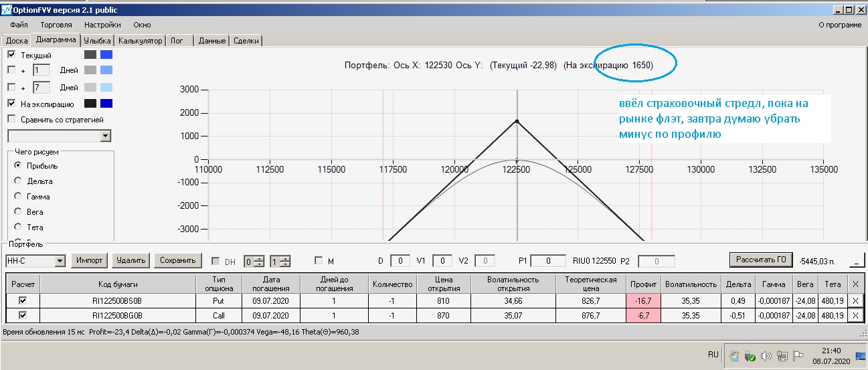Click the dark blue На экспирацию color swatch

(x=106, y=104)
